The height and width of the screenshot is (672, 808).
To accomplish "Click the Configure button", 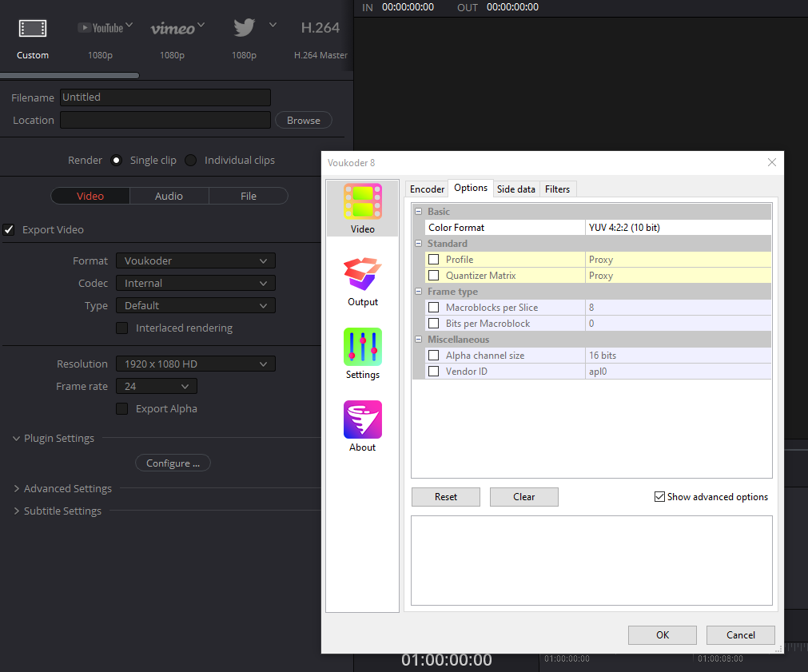I will [173, 463].
